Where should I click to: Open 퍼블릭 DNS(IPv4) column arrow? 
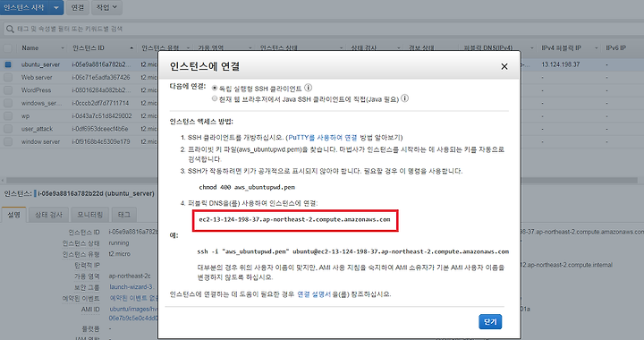pyautogui.click(x=532, y=48)
